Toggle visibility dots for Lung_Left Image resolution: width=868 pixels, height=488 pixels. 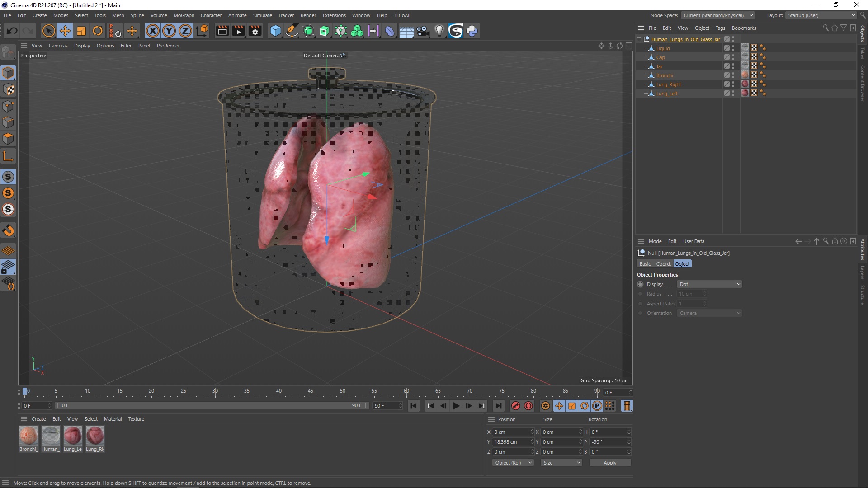(x=733, y=94)
